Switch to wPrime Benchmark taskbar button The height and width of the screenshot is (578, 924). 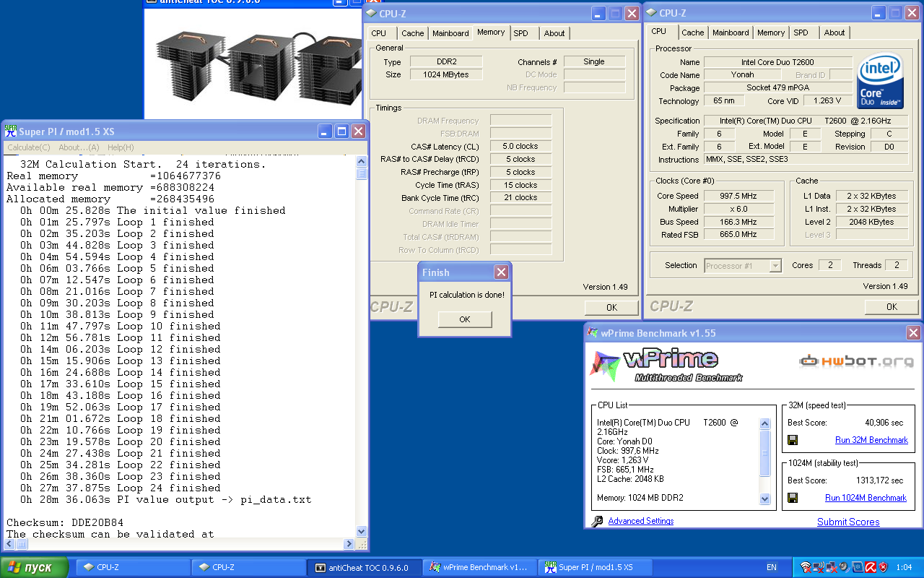click(x=479, y=567)
